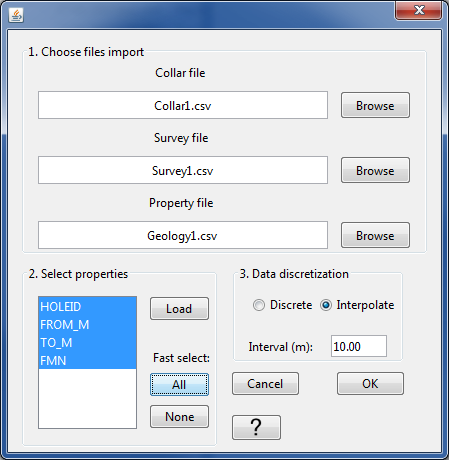This screenshot has width=449, height=460.
Task: Select HOLEID in the properties list
Action: (x=88, y=306)
